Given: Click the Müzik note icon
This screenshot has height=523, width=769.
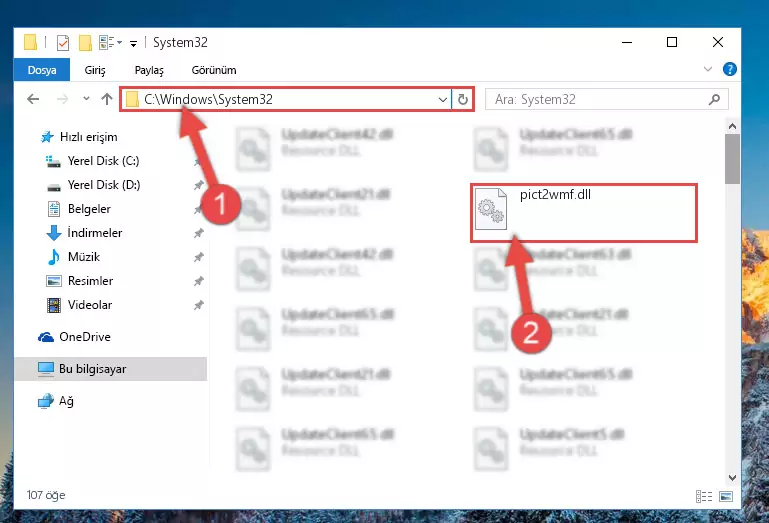Looking at the screenshot, I should [53, 257].
